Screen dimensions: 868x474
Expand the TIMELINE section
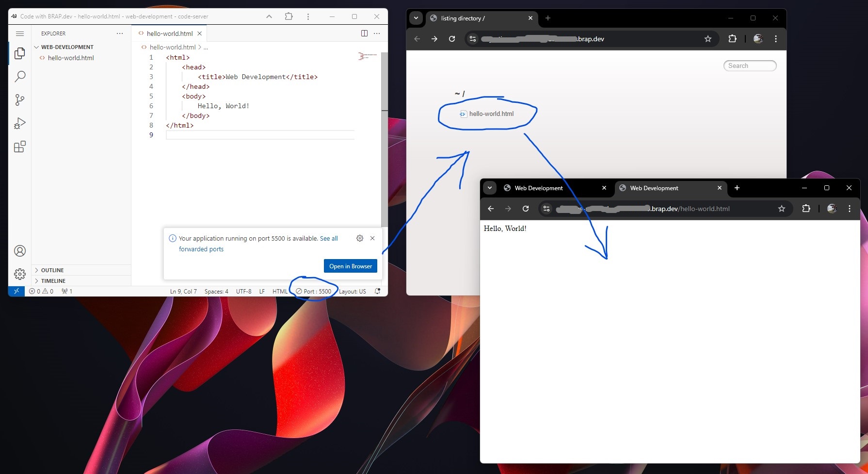(53, 280)
